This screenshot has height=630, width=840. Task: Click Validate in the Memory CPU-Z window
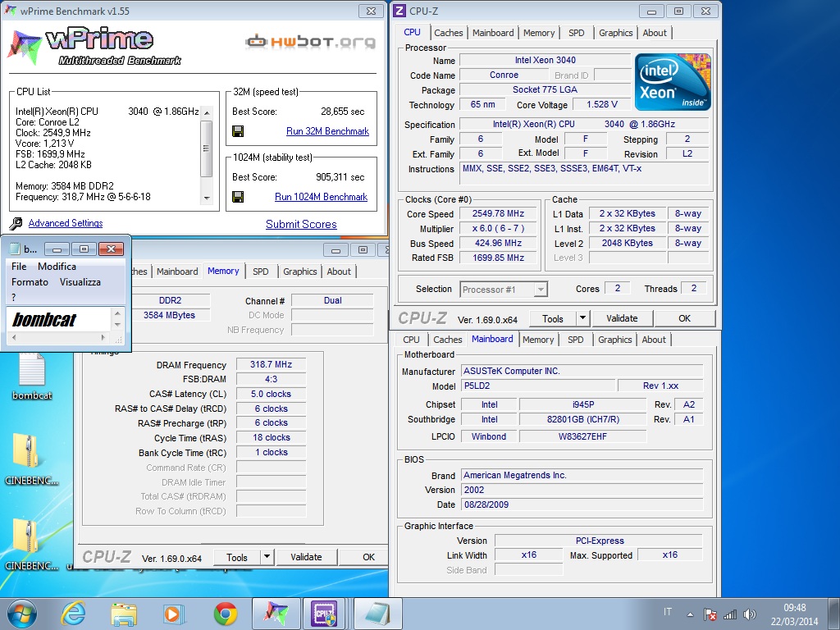[x=306, y=557]
